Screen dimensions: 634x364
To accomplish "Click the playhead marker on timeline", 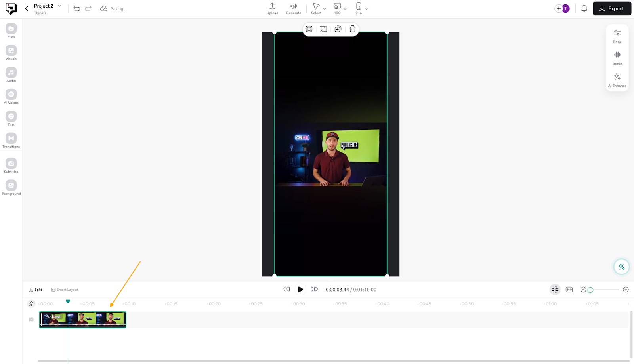I will click(x=68, y=301).
